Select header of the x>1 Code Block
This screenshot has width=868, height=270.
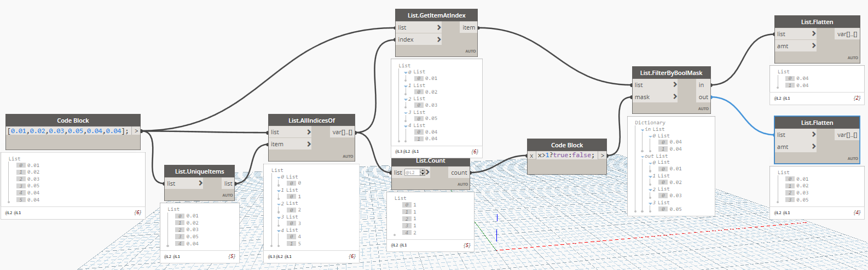pyautogui.click(x=567, y=145)
